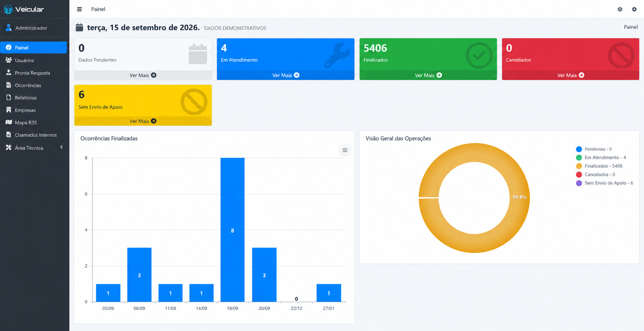The width and height of the screenshot is (644, 331).
Task: Open the Empresas building icon
Action: (x=8, y=110)
